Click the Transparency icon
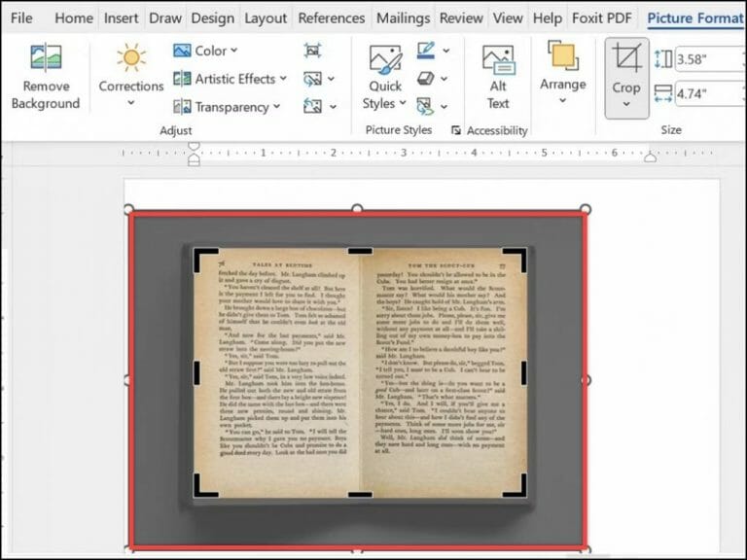This screenshot has width=747, height=560. coord(182,107)
